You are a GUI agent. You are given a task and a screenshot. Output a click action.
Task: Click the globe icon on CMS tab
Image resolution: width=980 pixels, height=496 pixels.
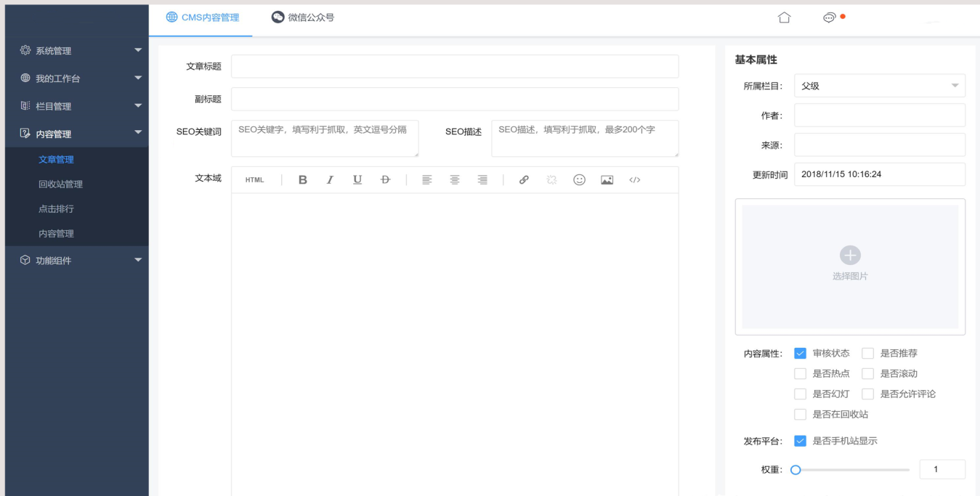[x=171, y=17]
